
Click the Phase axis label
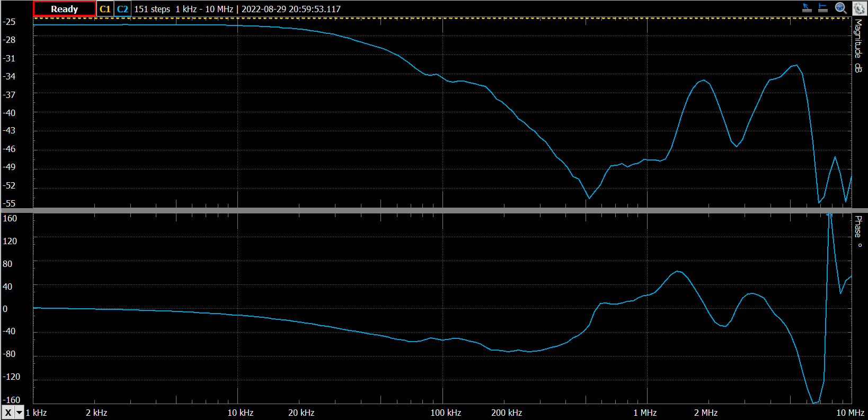858,231
